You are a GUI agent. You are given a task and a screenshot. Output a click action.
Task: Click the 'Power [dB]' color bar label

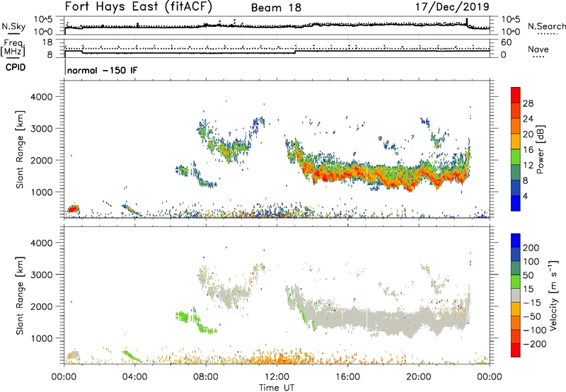click(540, 149)
